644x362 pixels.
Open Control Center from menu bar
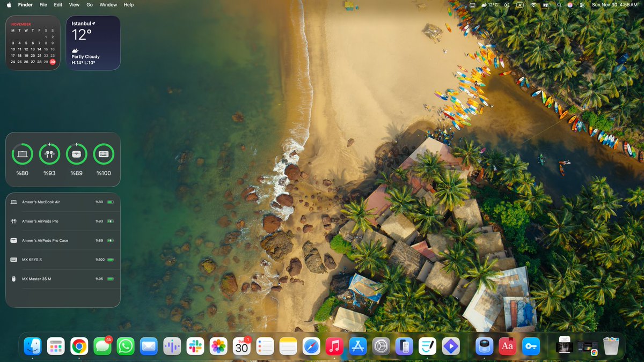coord(581,4)
